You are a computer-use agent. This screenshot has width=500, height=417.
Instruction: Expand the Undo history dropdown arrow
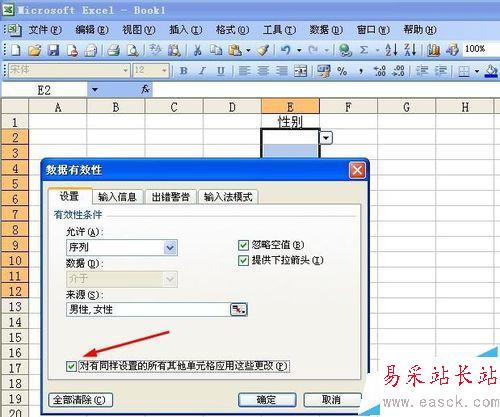pyautogui.click(x=299, y=50)
